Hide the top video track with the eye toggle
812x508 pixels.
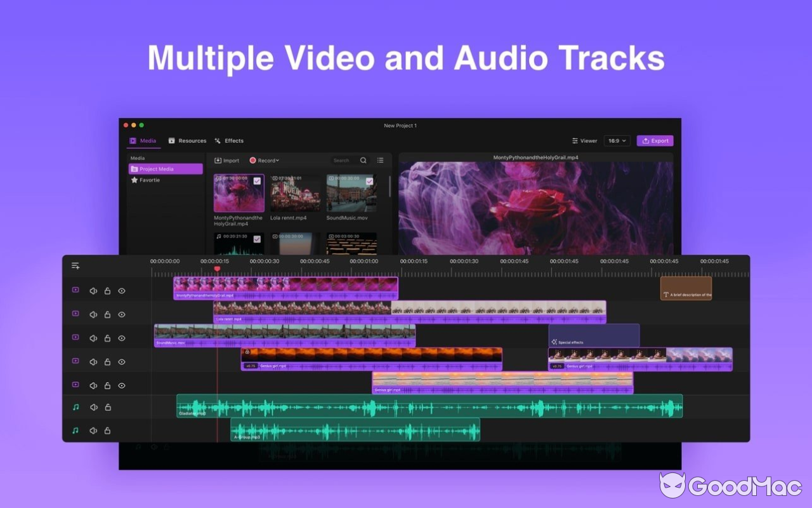tap(121, 290)
